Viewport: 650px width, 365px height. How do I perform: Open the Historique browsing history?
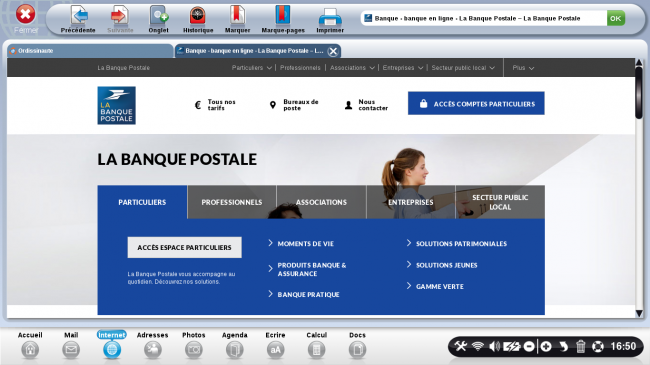[198, 19]
